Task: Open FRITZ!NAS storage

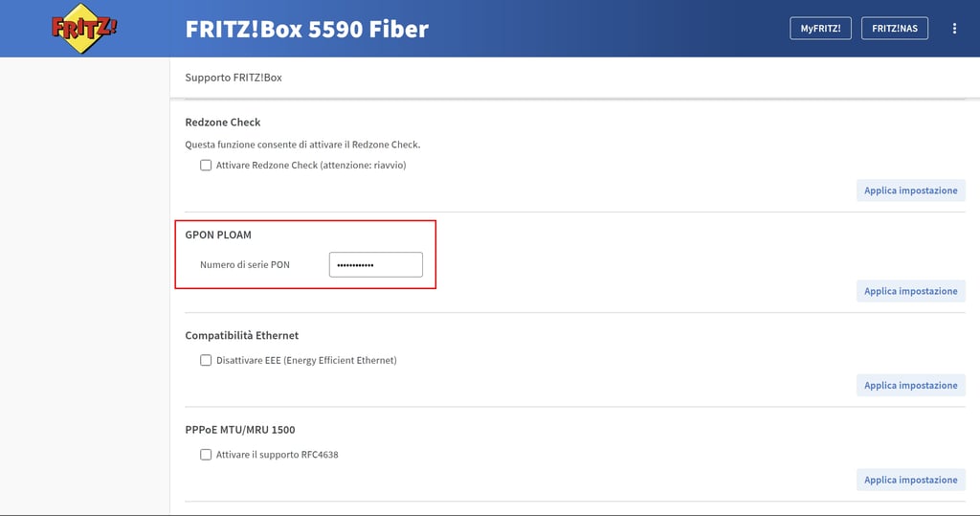Action: pos(895,29)
